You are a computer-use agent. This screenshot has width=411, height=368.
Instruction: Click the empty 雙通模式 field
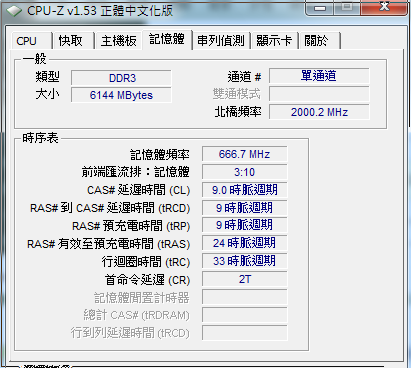pyautogui.click(x=319, y=94)
